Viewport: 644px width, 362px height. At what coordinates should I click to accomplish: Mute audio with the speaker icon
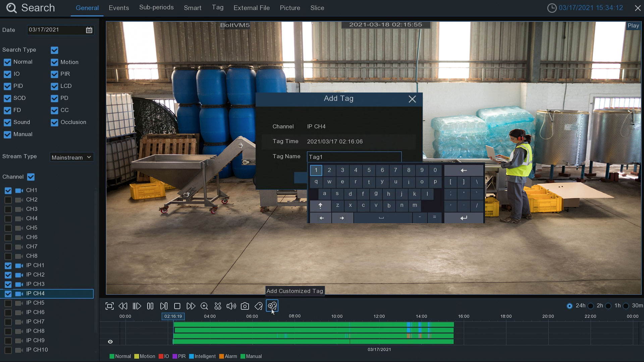tap(231, 306)
